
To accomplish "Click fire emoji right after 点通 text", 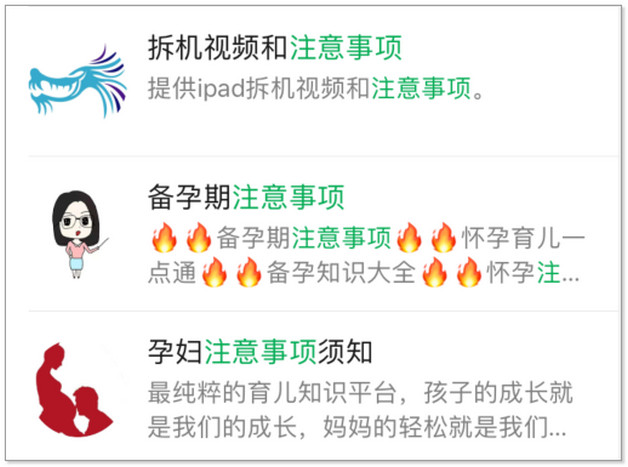I will [x=214, y=272].
